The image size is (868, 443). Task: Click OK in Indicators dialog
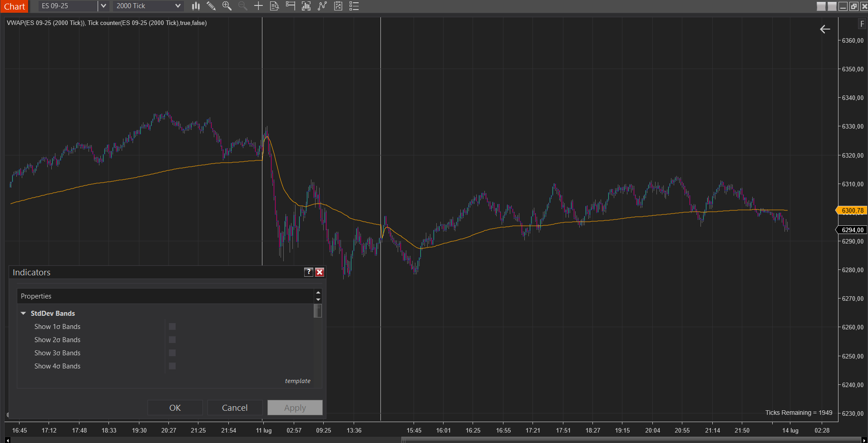pyautogui.click(x=175, y=408)
